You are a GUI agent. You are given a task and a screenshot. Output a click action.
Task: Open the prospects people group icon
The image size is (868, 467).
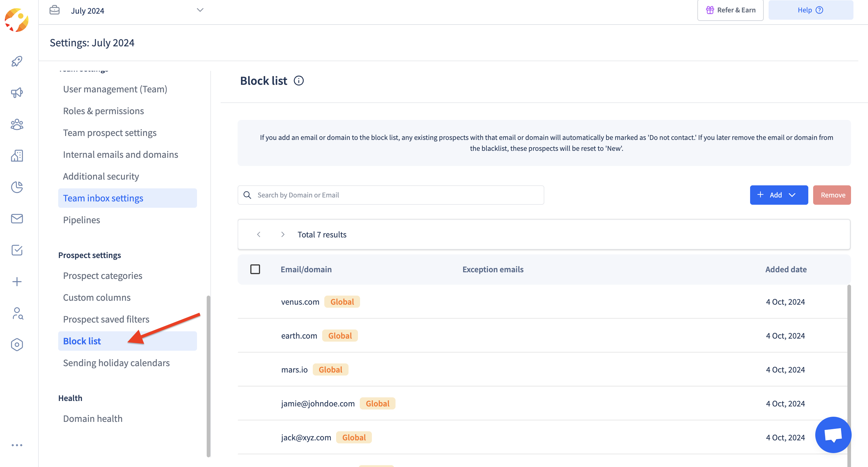[17, 124]
